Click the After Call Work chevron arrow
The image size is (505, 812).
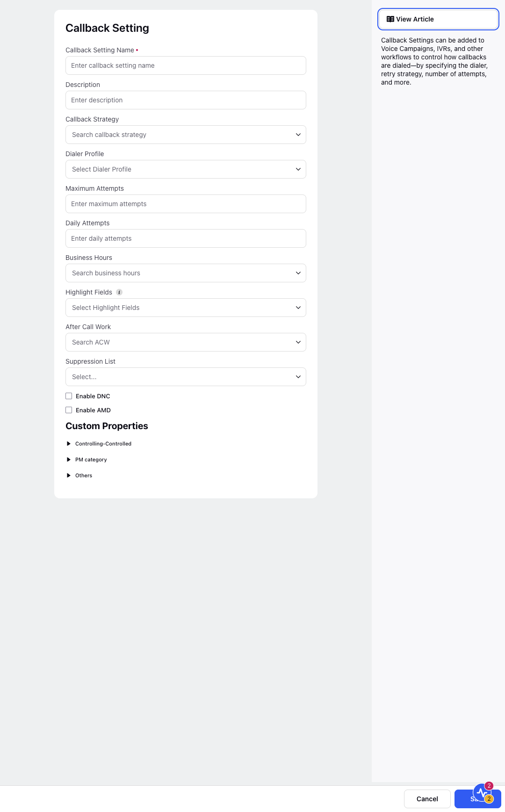tap(298, 342)
